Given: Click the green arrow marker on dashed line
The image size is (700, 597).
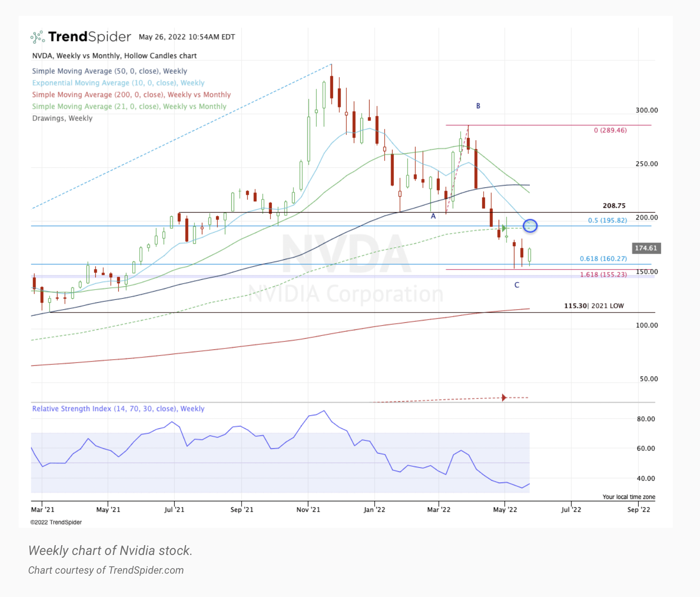Looking at the screenshot, I should tap(504, 228).
